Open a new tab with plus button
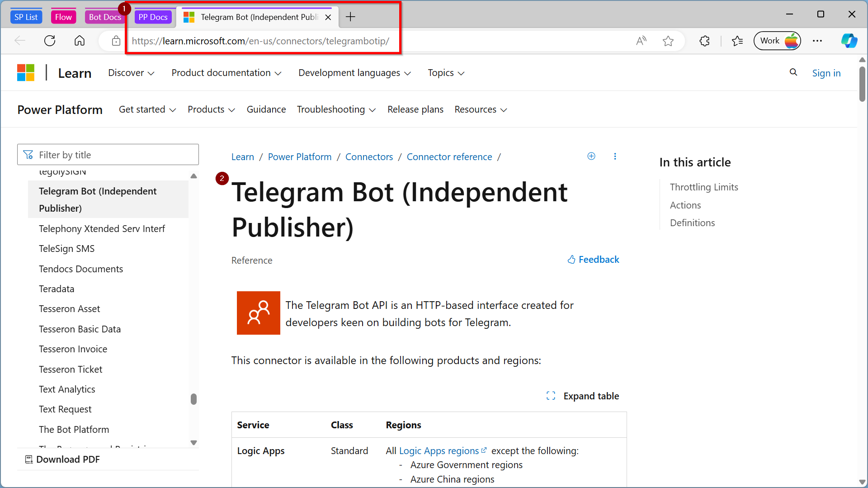The width and height of the screenshot is (868, 488). click(350, 17)
